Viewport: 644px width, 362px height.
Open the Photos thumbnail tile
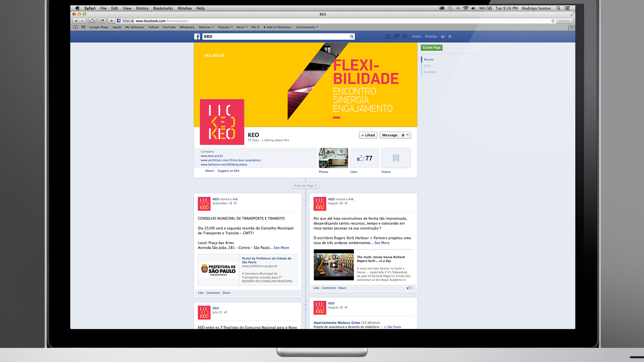(x=333, y=158)
